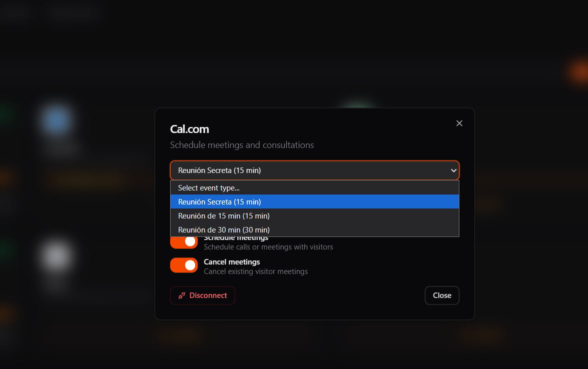588x369 pixels.
Task: Toggle the Cancel meetings switch
Action: 184,265
